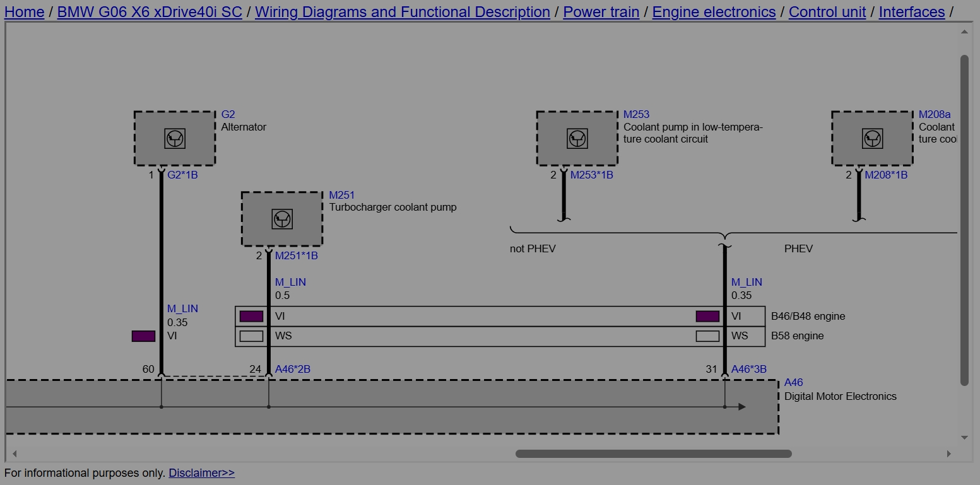Click the M_LIN signal label above A46*3B wire
This screenshot has width=980, height=485.
(x=747, y=282)
